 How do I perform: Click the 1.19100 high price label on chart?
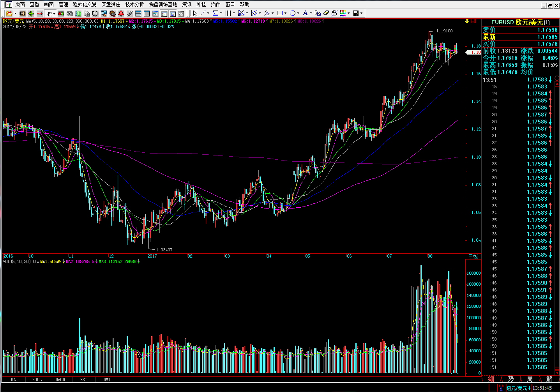tap(445, 31)
